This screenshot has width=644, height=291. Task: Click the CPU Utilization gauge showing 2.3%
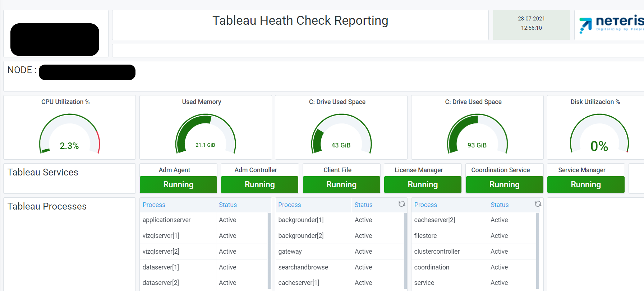click(69, 134)
